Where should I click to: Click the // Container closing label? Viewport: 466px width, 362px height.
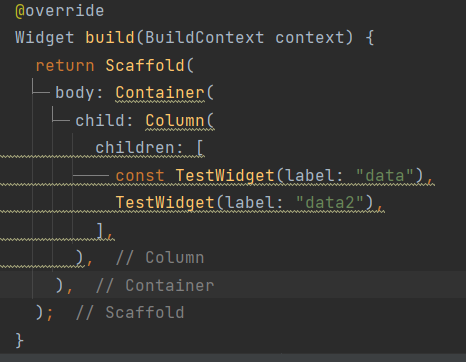click(155, 286)
